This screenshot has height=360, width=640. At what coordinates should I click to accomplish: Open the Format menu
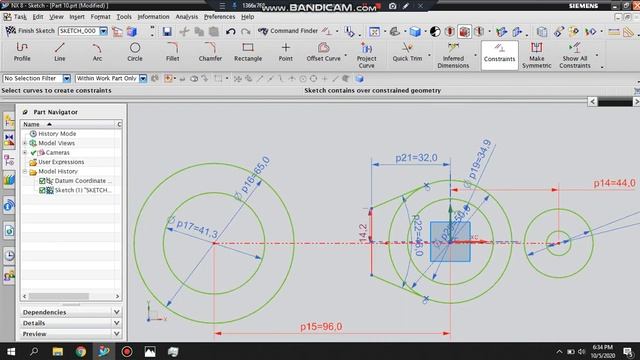click(x=100, y=17)
